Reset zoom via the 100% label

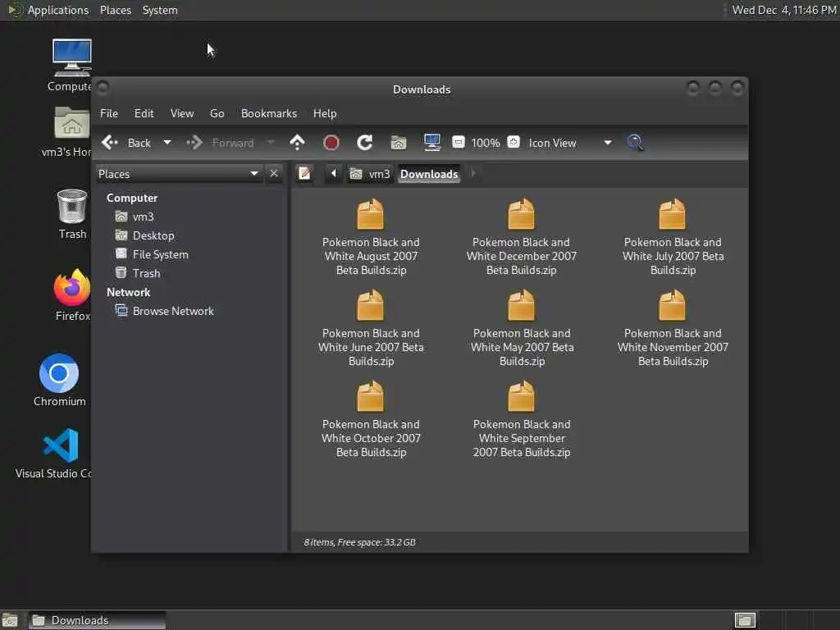[486, 143]
